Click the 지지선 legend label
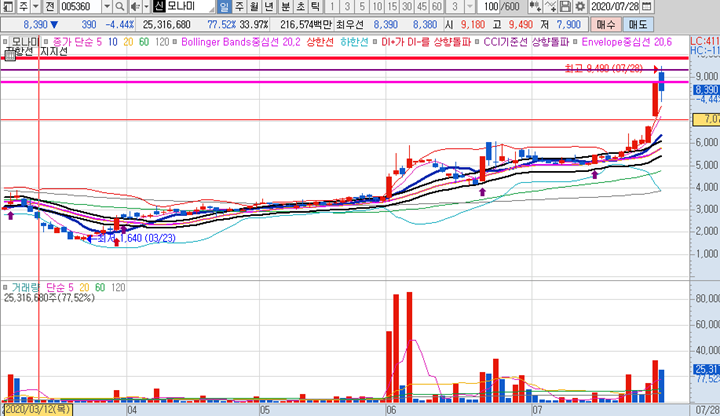The height and width of the screenshot is (416, 720). click(x=54, y=51)
